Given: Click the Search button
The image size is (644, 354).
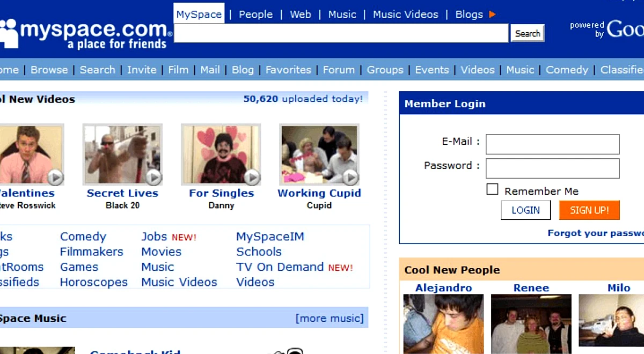Looking at the screenshot, I should pyautogui.click(x=528, y=33).
